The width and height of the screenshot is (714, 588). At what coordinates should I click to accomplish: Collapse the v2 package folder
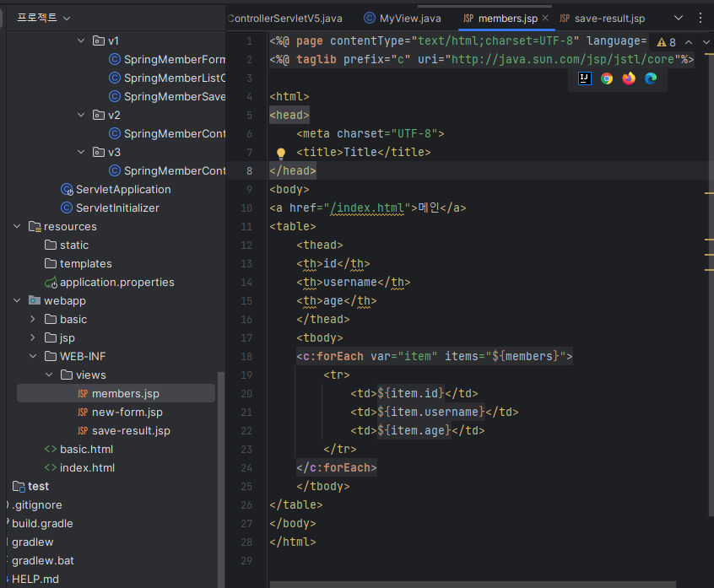coord(81,115)
